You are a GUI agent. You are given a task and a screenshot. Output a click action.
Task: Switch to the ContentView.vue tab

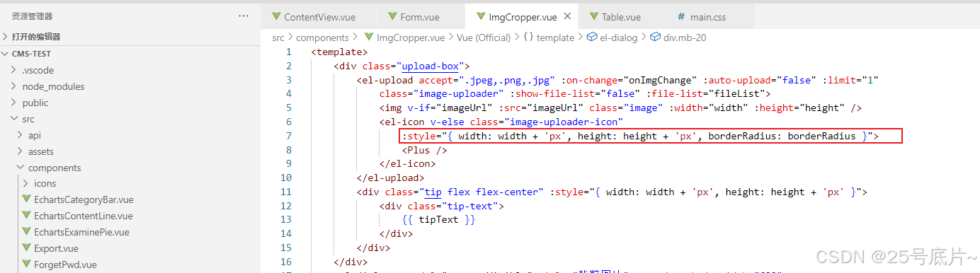tap(319, 17)
